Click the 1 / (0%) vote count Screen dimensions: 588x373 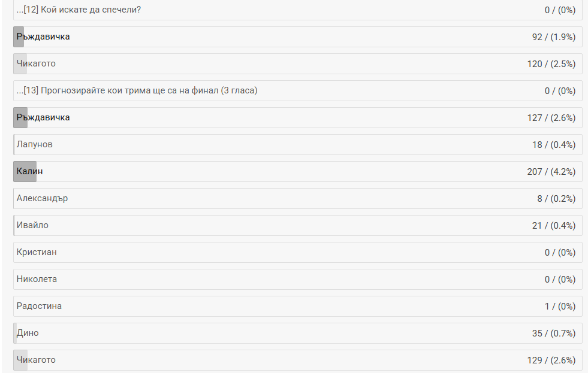[x=560, y=307]
